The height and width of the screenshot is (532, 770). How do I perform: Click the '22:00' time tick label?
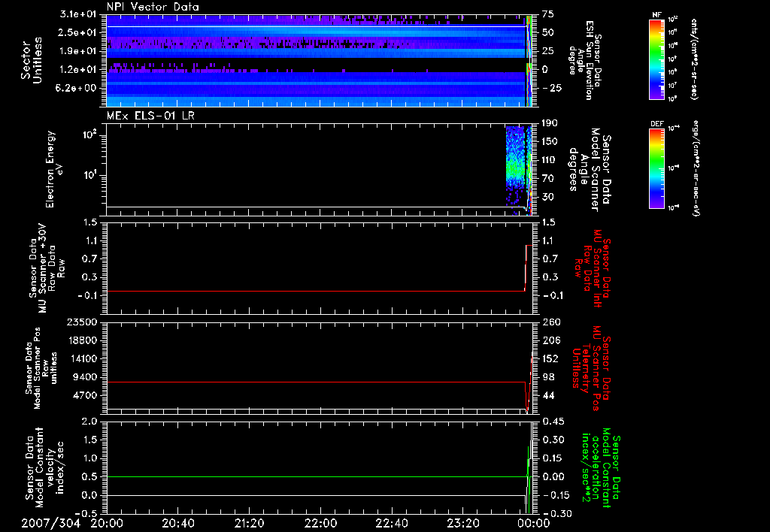pyautogui.click(x=320, y=523)
